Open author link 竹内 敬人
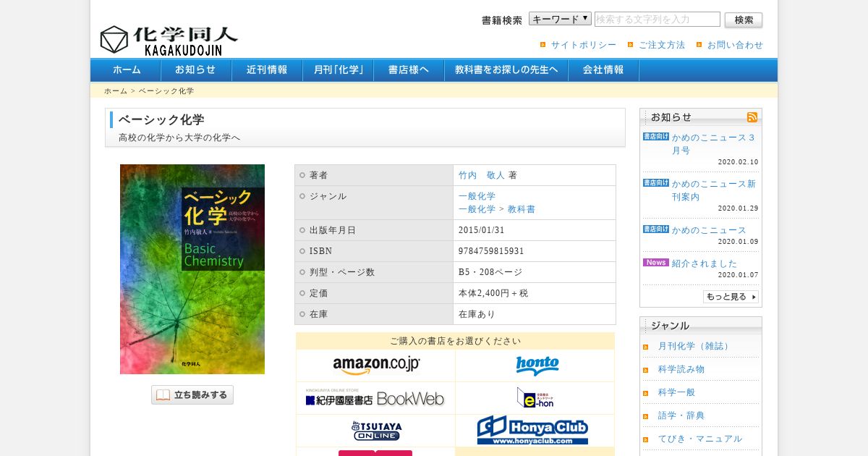The image size is (868, 456). 482,175
